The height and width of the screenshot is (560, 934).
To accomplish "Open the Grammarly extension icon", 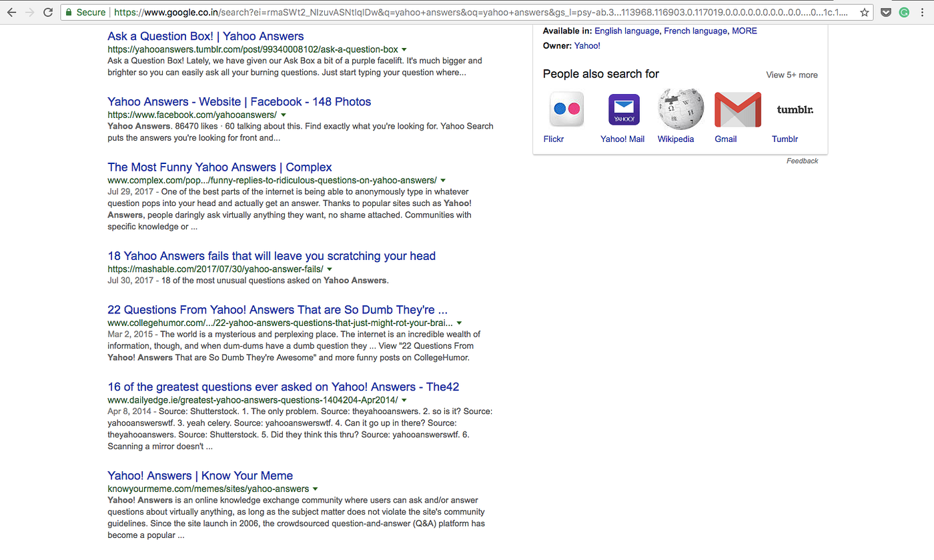I will [x=904, y=12].
